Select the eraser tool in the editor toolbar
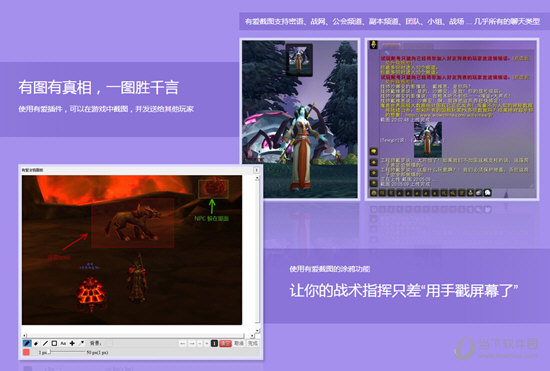The image size is (550, 371). tap(36, 343)
